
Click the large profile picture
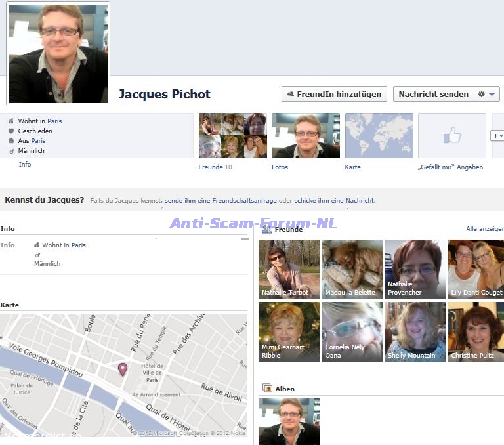(58, 53)
